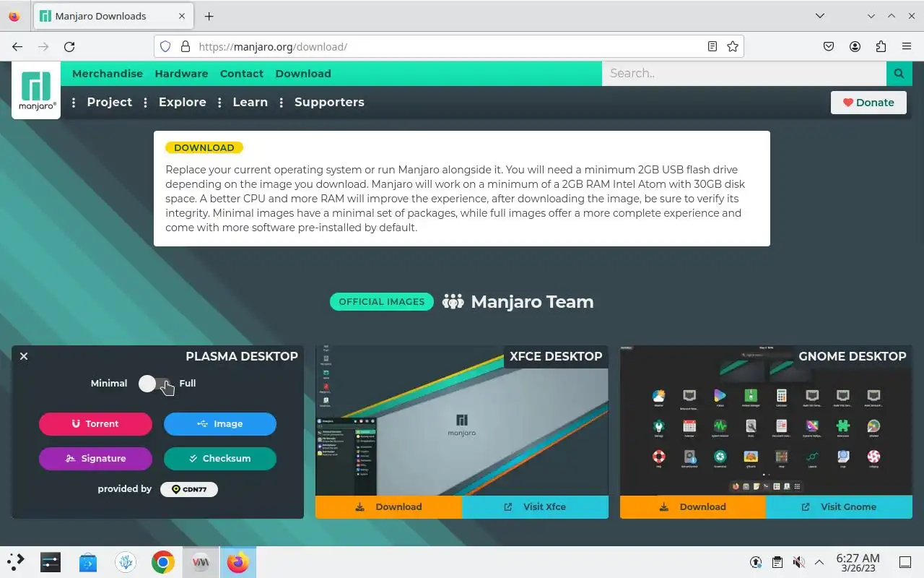Open the Merchandise link

tap(108, 74)
